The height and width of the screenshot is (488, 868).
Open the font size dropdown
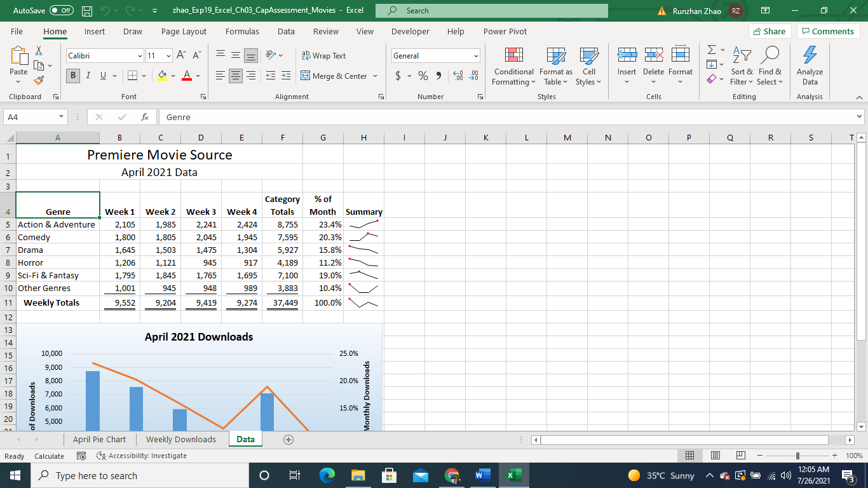coord(168,56)
